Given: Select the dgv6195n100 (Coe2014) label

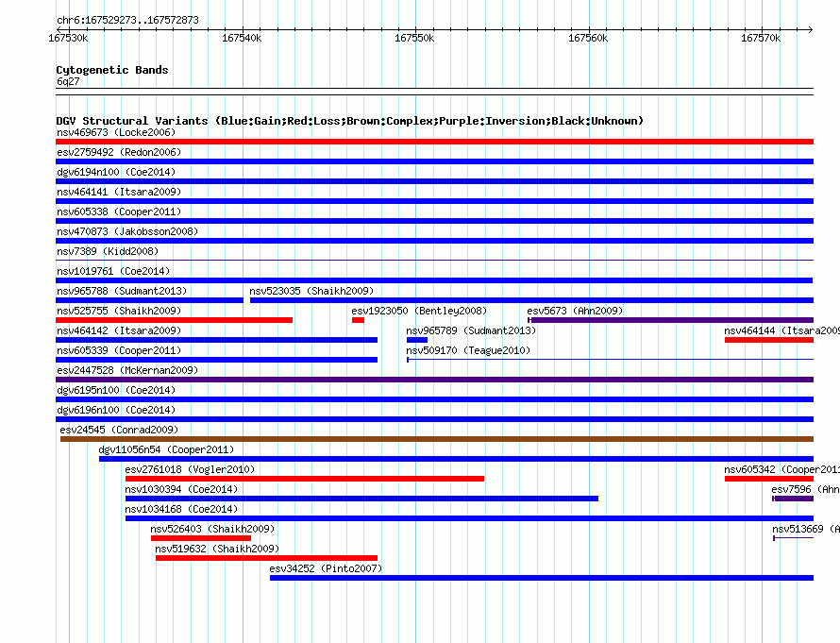Looking at the screenshot, I should click(116, 390).
